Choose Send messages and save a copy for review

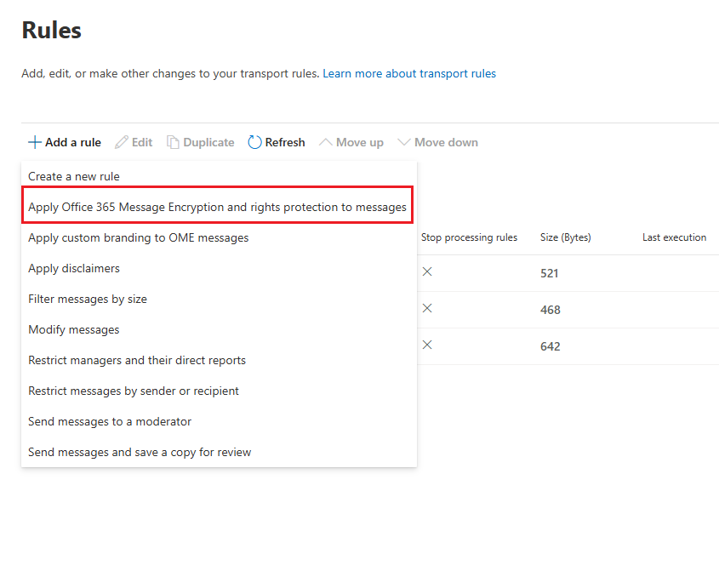pyautogui.click(x=220, y=452)
